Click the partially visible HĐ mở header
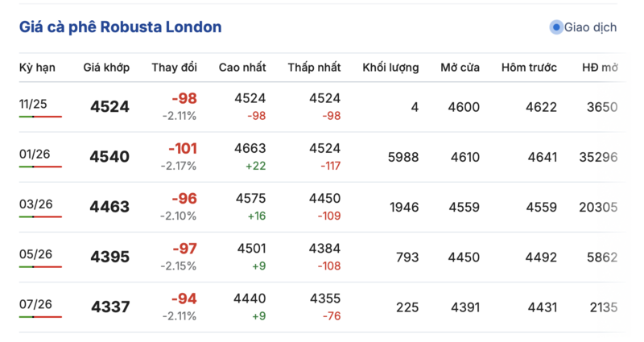This screenshot has height=342, width=644. [x=600, y=68]
